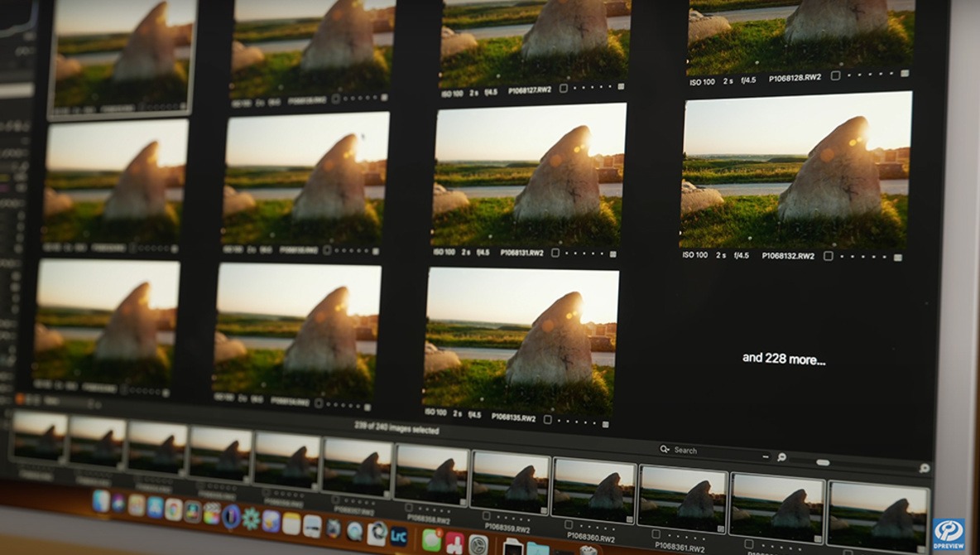
Task: Open the Notes app in the Dock
Action: [x=291, y=523]
